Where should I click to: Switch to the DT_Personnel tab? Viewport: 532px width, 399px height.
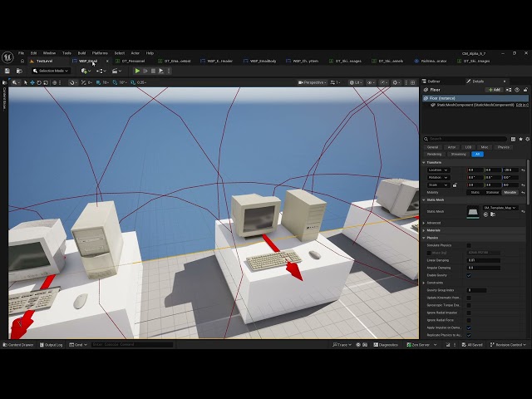click(x=133, y=61)
